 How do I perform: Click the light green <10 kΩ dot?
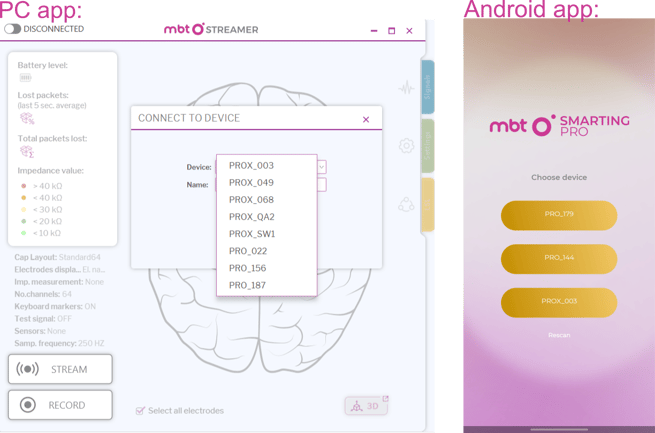[24, 233]
